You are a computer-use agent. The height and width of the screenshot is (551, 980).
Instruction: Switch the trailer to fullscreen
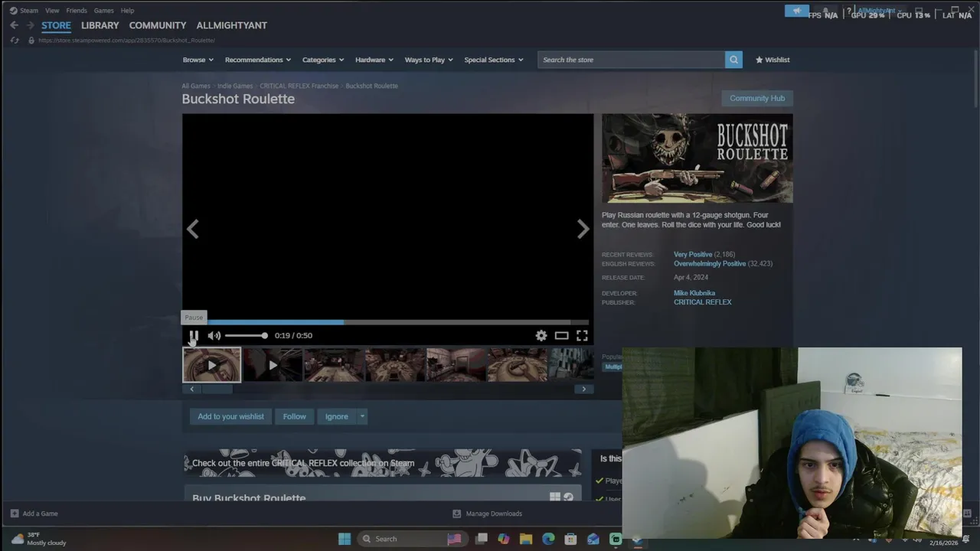pos(582,335)
